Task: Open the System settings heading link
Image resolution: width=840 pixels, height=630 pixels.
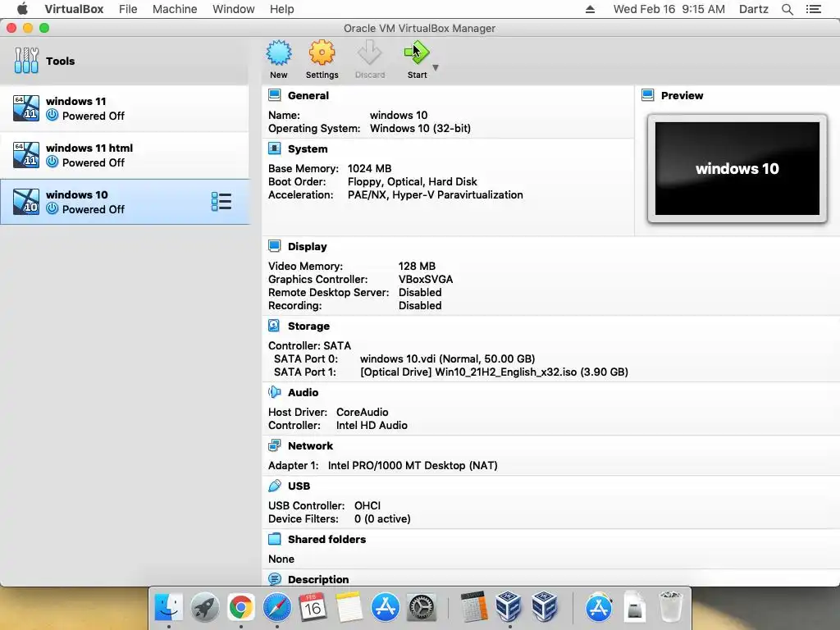Action: [308, 149]
